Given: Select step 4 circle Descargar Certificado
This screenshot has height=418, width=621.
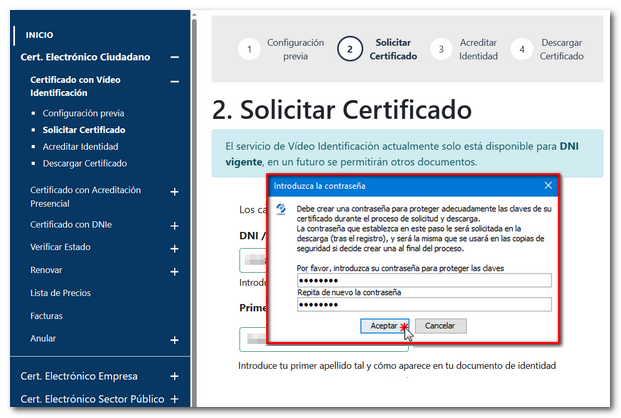Looking at the screenshot, I should pos(522,50).
